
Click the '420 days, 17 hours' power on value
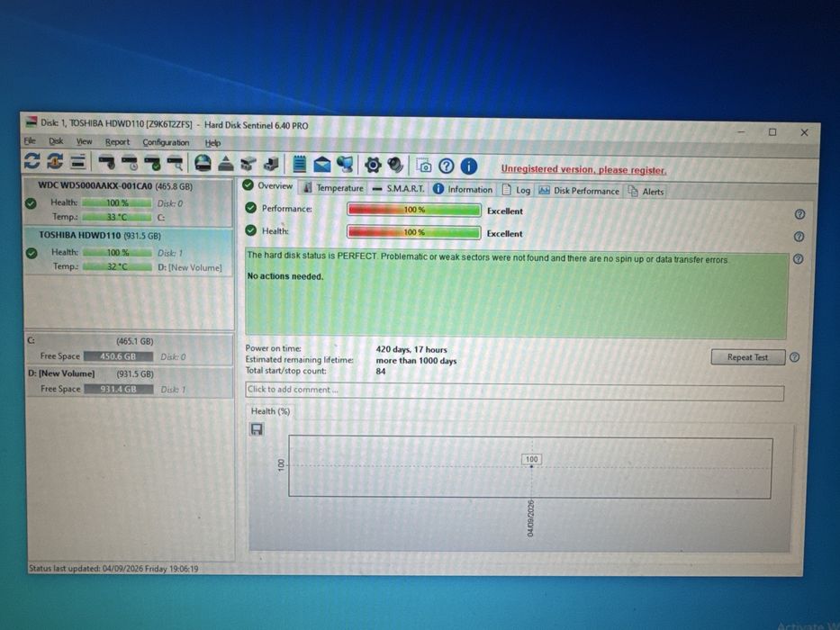pyautogui.click(x=411, y=349)
